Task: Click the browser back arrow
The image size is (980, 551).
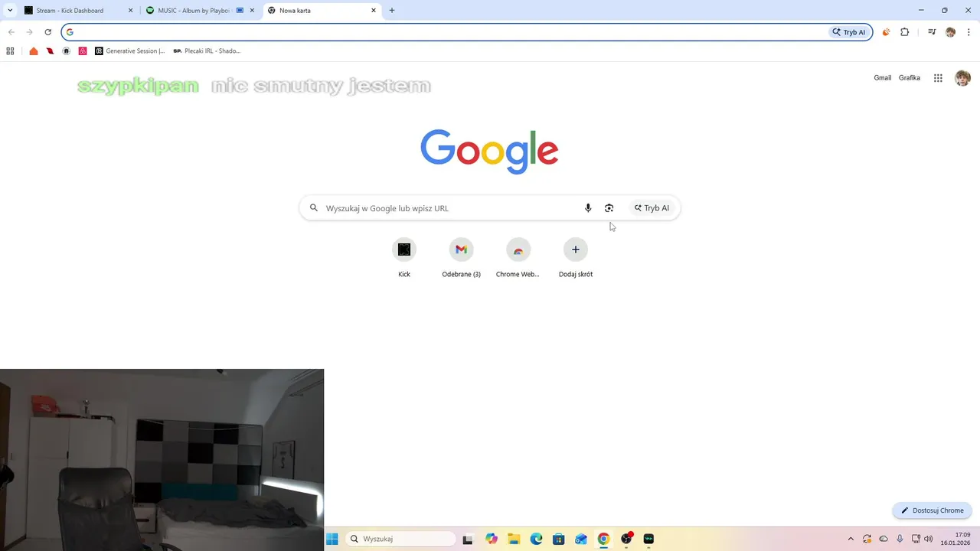Action: click(11, 32)
